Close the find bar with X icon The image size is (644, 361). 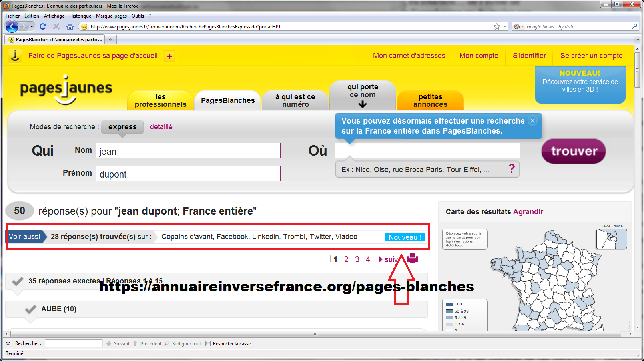click(x=8, y=343)
